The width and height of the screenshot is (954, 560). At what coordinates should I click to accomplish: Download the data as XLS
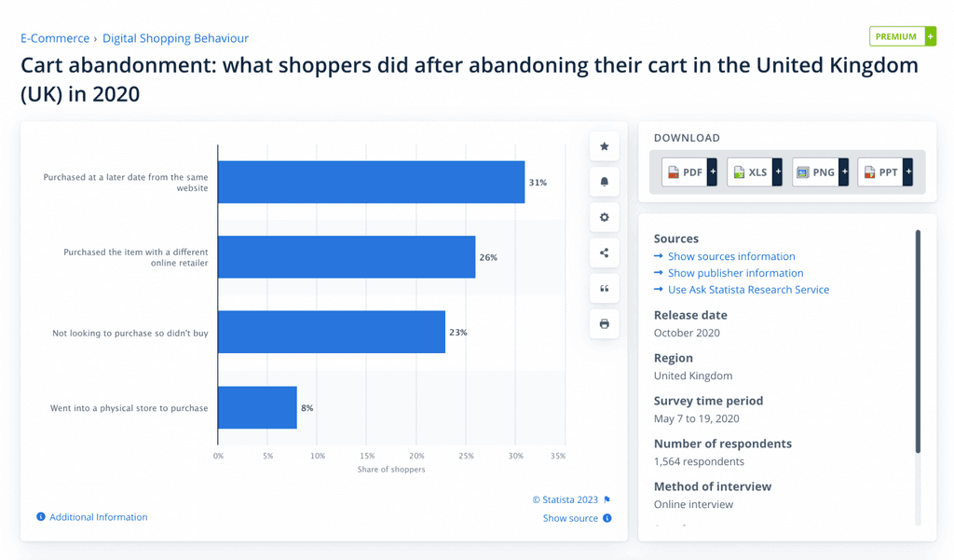point(753,171)
